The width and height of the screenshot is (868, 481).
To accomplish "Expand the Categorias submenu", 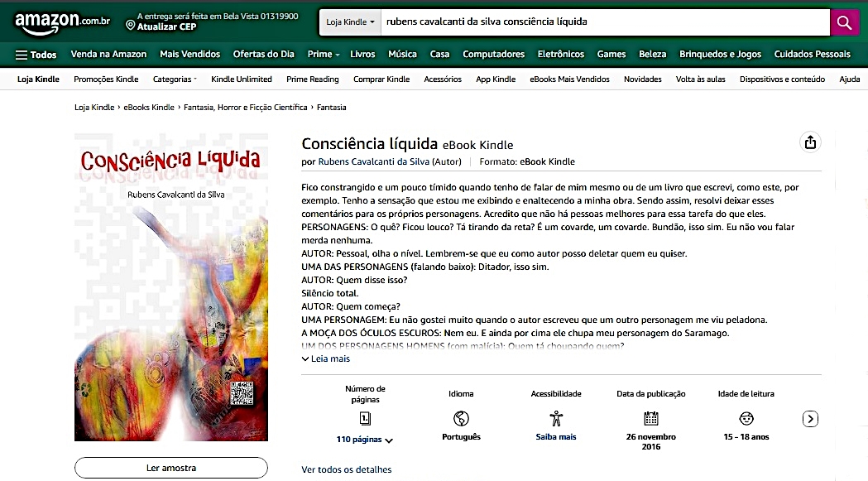I will click(x=175, y=79).
